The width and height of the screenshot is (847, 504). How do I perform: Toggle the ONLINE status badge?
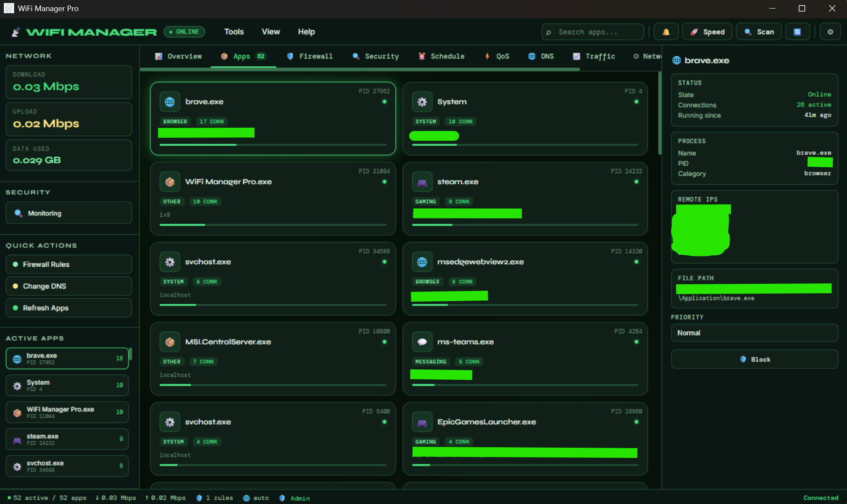pyautogui.click(x=184, y=32)
